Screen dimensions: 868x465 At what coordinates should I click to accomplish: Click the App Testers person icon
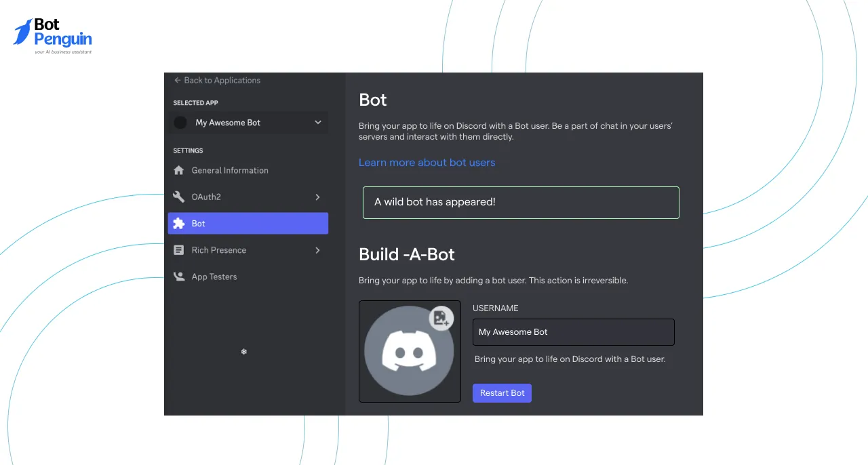pos(179,277)
